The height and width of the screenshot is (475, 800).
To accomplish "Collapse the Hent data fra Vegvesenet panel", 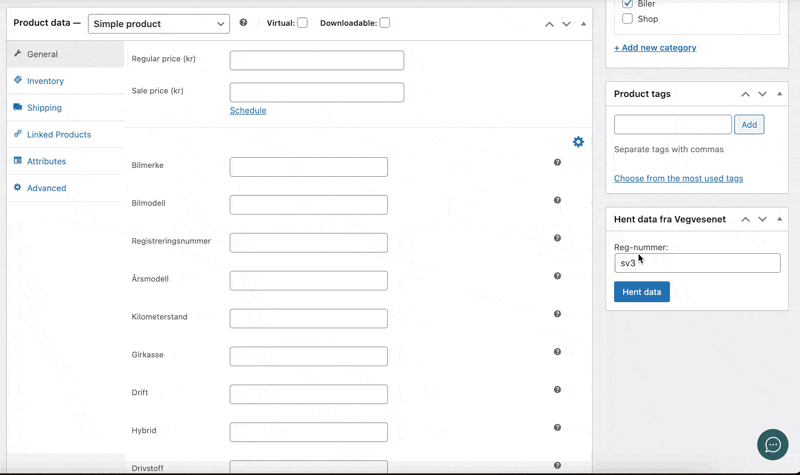I will pyautogui.click(x=779, y=219).
